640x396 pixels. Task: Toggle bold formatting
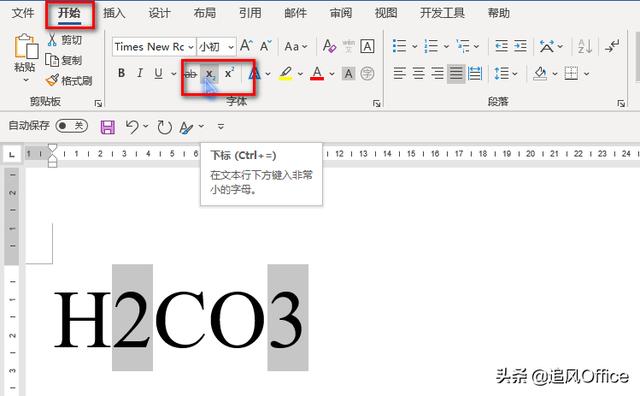click(121, 73)
